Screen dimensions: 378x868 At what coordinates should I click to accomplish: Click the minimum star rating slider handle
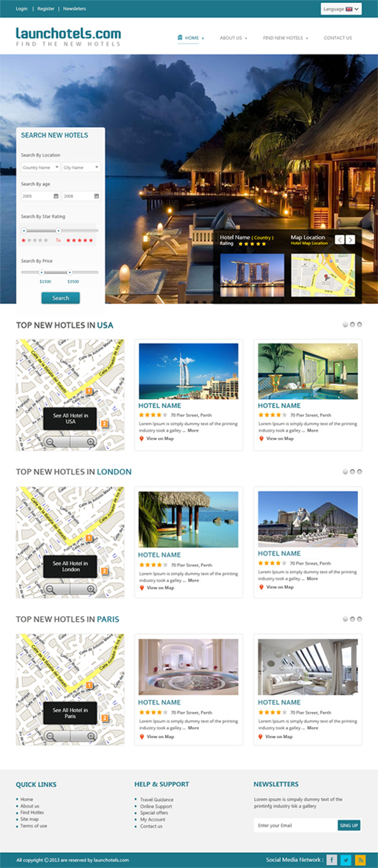[x=24, y=230]
